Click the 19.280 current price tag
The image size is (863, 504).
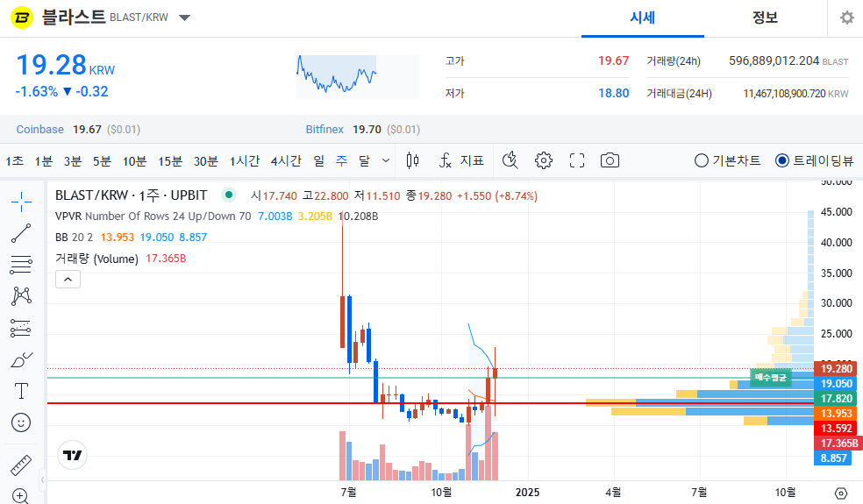836,369
